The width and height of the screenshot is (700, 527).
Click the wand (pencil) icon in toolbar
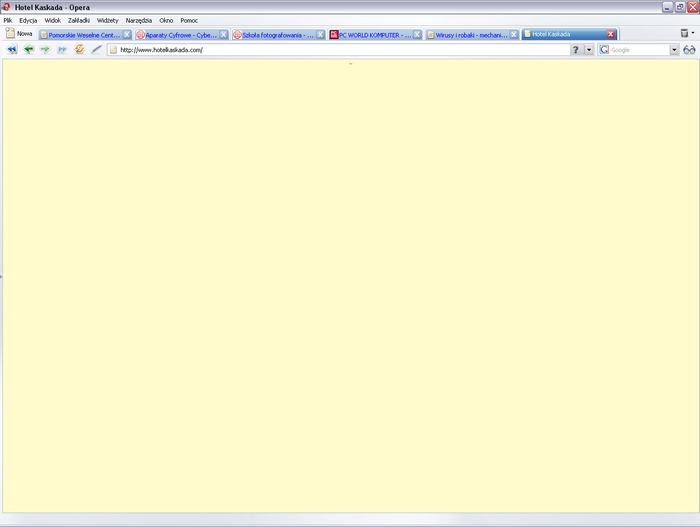(x=96, y=49)
